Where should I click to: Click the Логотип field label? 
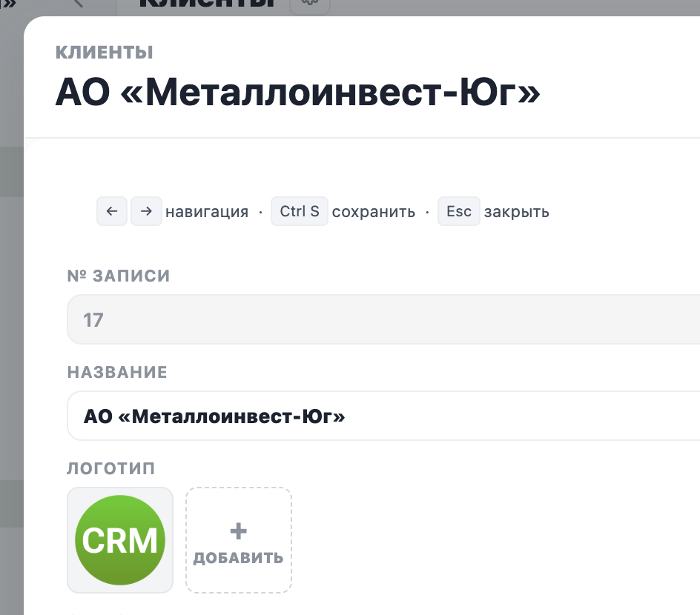(111, 468)
